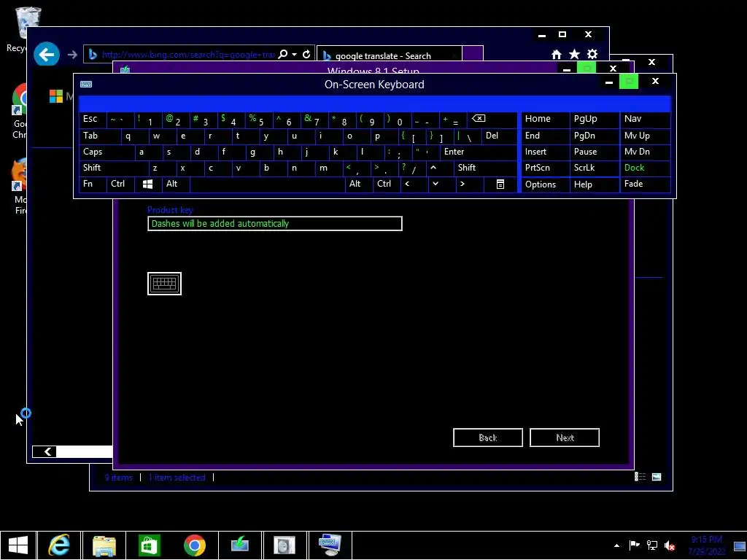Click the keyboard icon button in Setup
This screenshot has width=747, height=560.
coord(164,284)
